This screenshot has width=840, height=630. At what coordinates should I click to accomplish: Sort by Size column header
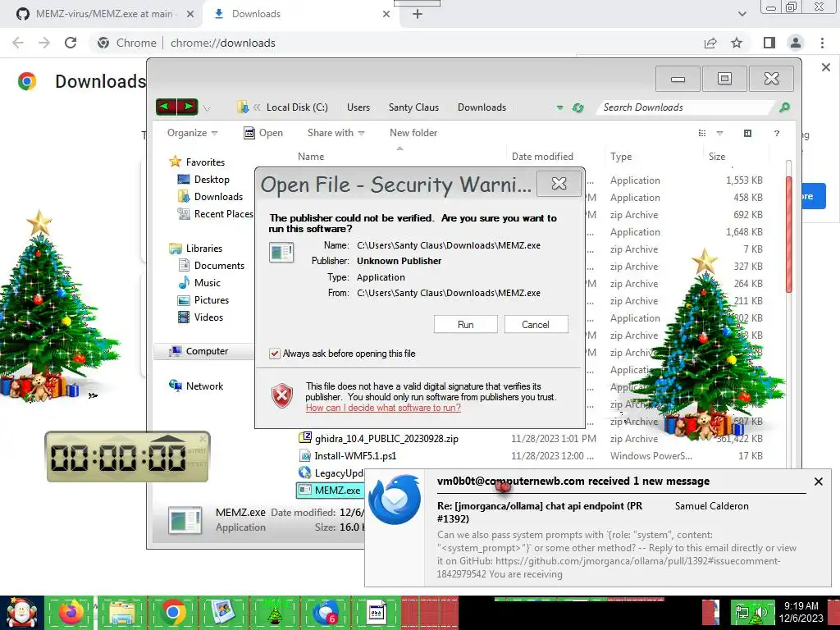point(717,157)
